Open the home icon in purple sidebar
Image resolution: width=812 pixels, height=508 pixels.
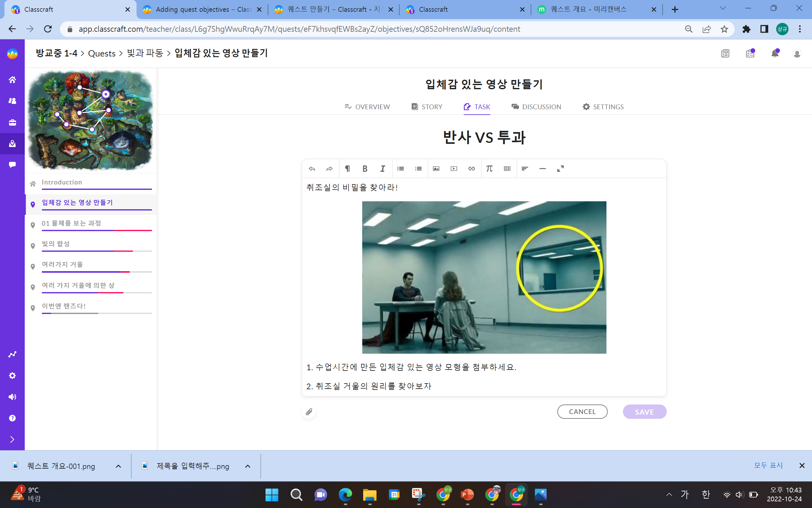tap(12, 80)
